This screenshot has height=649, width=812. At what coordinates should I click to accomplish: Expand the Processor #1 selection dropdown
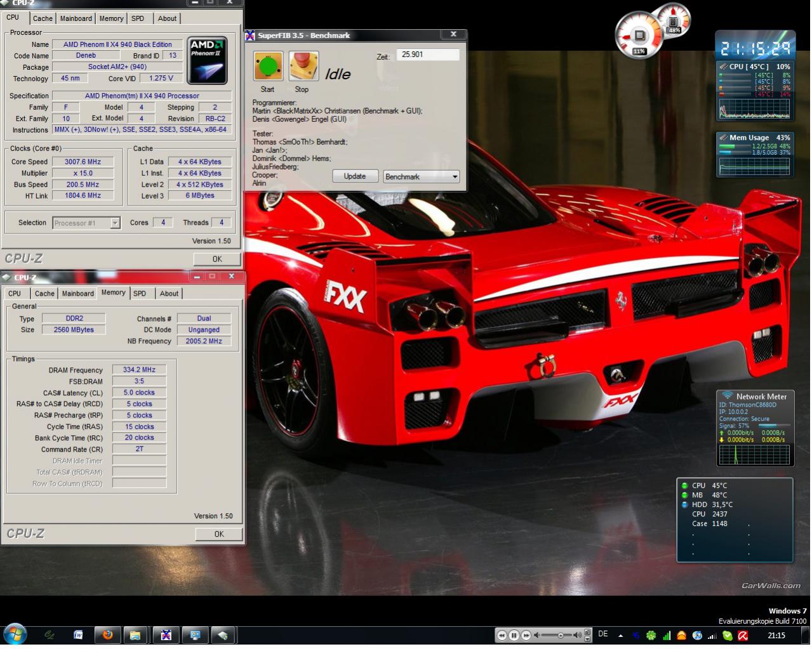pyautogui.click(x=115, y=223)
